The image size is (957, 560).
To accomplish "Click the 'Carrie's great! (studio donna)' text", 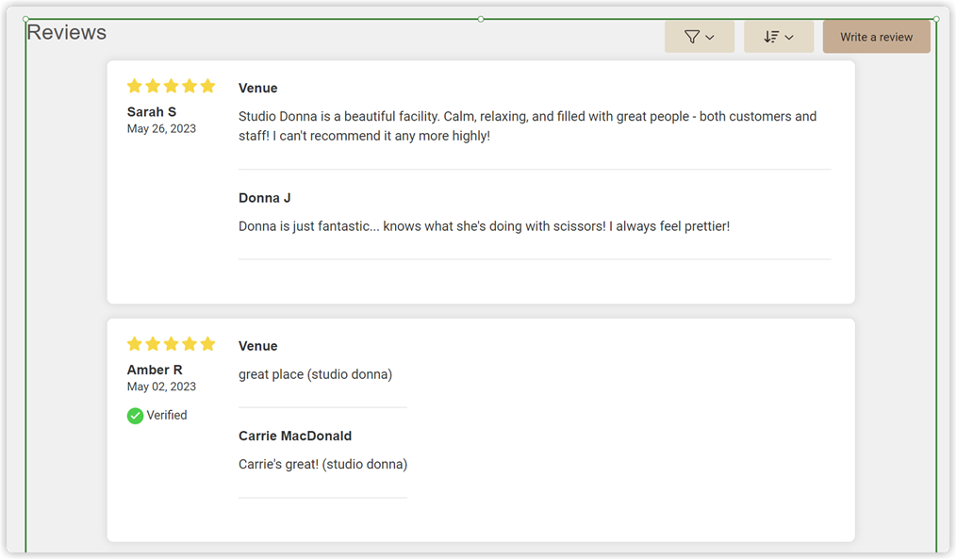I will pos(322,464).
